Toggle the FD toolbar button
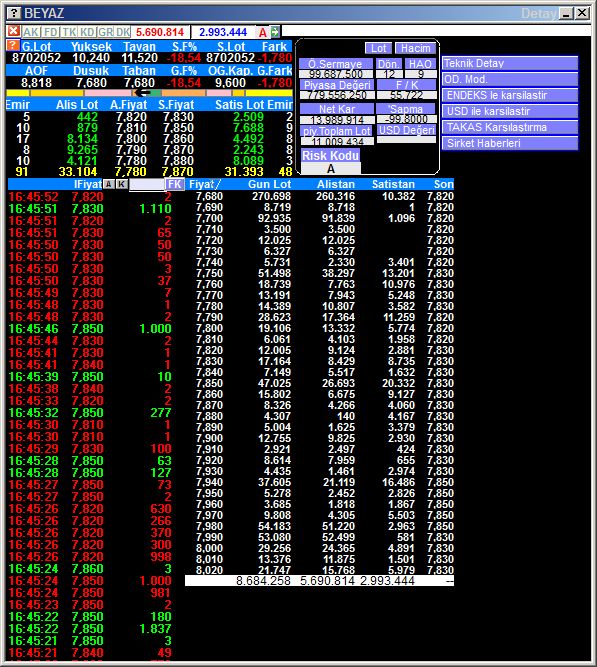This screenshot has height=667, width=597. [51, 32]
